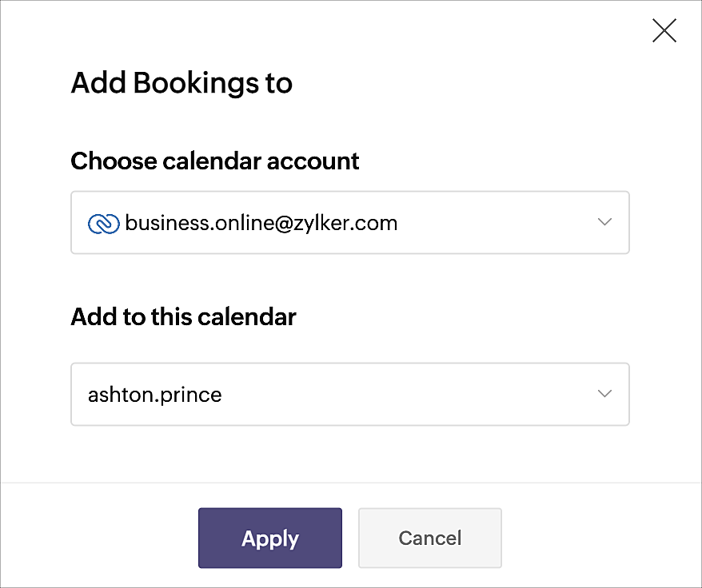Click the down arrow icon in account field

[604, 222]
